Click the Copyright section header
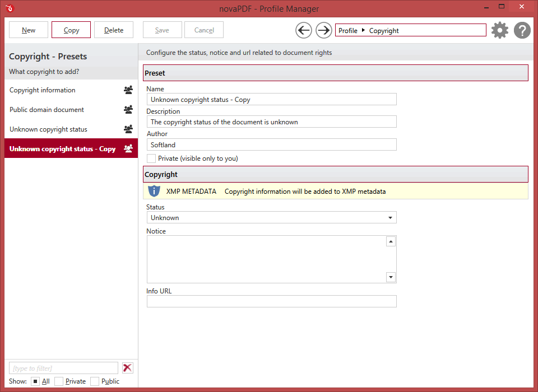Screen dimensions: 538x392 tap(336, 174)
